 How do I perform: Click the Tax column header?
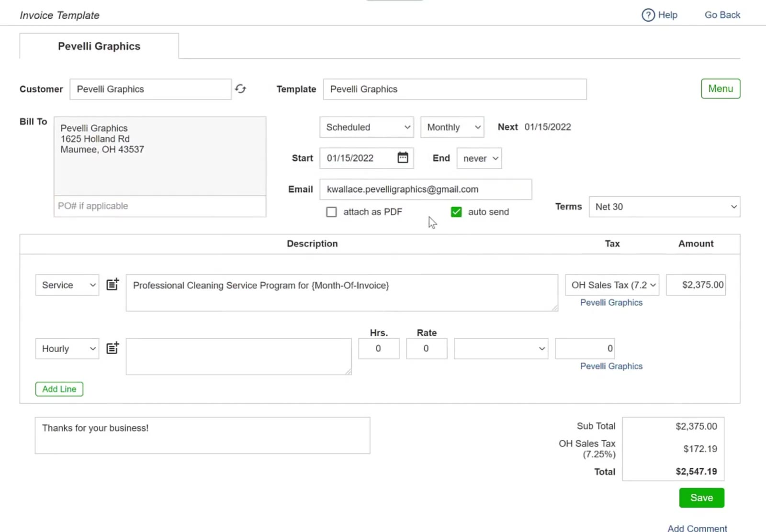click(612, 244)
